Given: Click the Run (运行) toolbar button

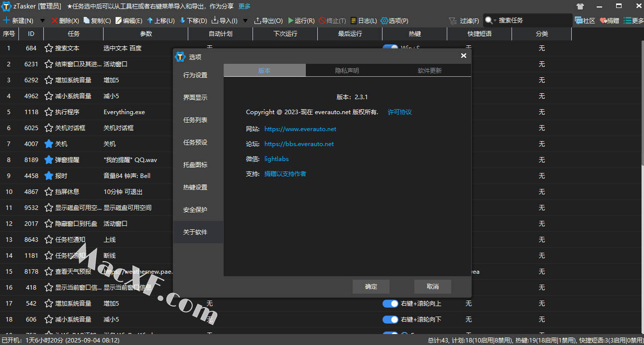Looking at the screenshot, I should pos(301,21).
